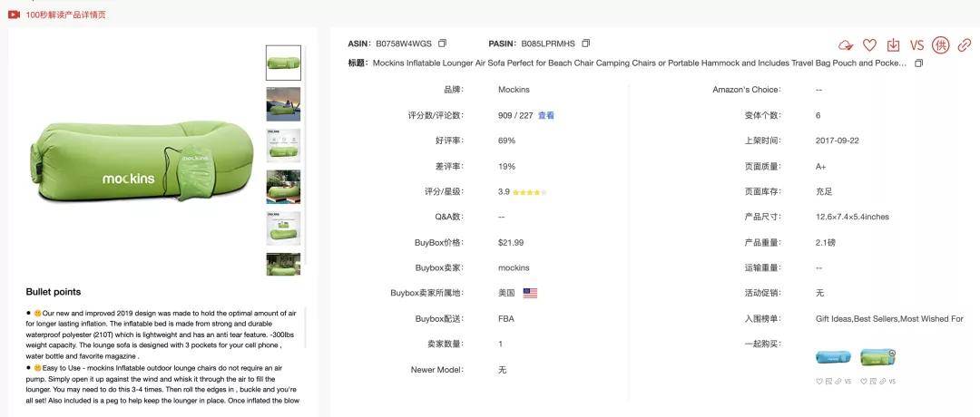Image resolution: width=980 pixels, height=417 pixels.
Task: Click the top VS compare icon
Action: tap(916, 45)
